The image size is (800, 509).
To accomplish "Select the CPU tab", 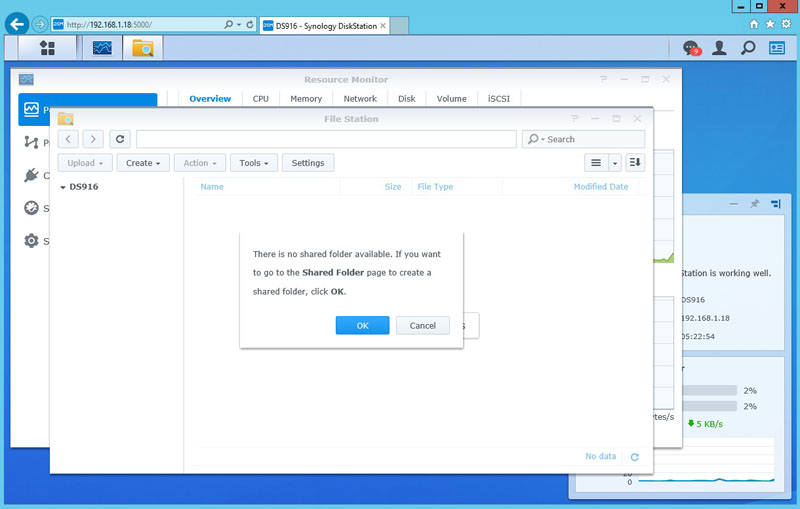I will click(260, 98).
